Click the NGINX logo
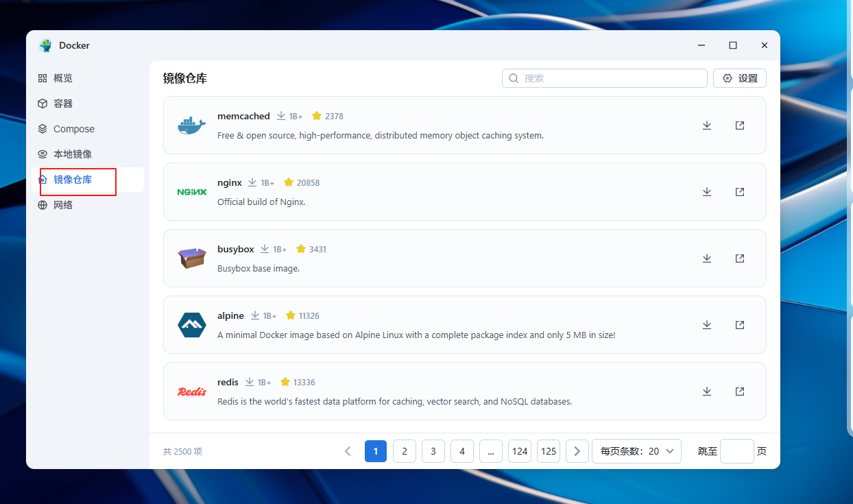The image size is (853, 504). (x=192, y=192)
